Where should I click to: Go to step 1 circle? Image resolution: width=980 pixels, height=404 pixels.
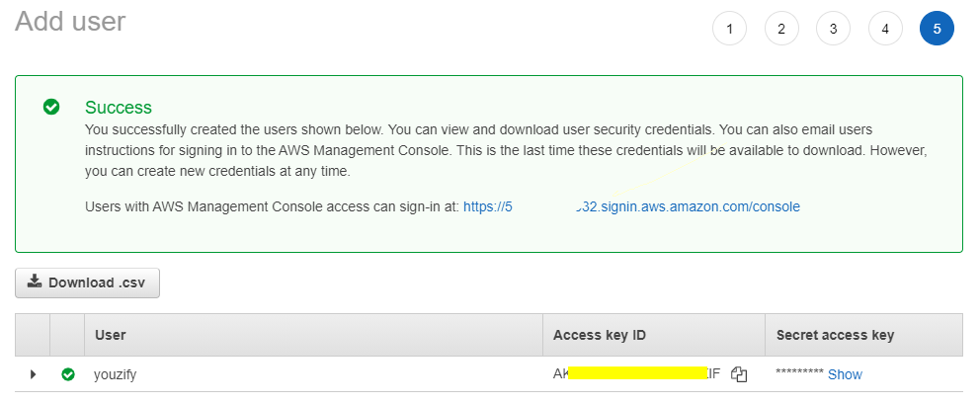pos(729,29)
